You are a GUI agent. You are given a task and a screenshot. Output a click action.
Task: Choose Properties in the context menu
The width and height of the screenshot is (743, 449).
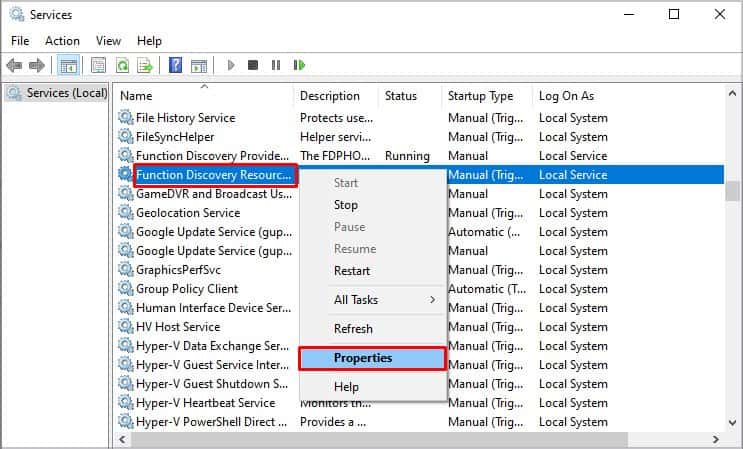click(372, 359)
